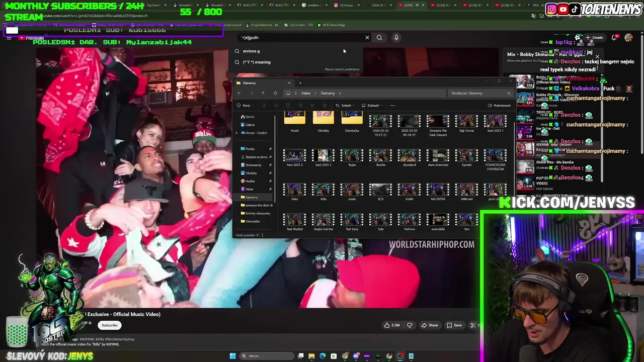644x362 pixels.
Task: Dislike the video with thumbs-down icon
Action: (x=410, y=325)
